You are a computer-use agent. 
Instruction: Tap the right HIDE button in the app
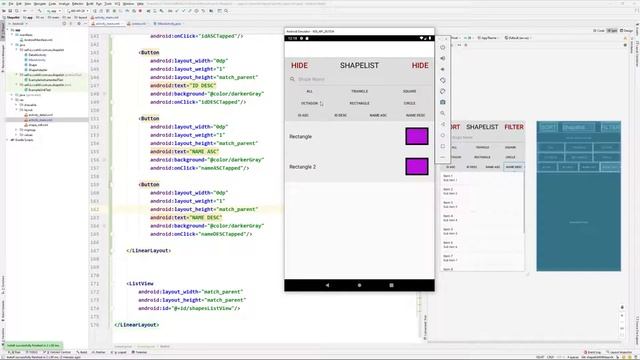420,65
